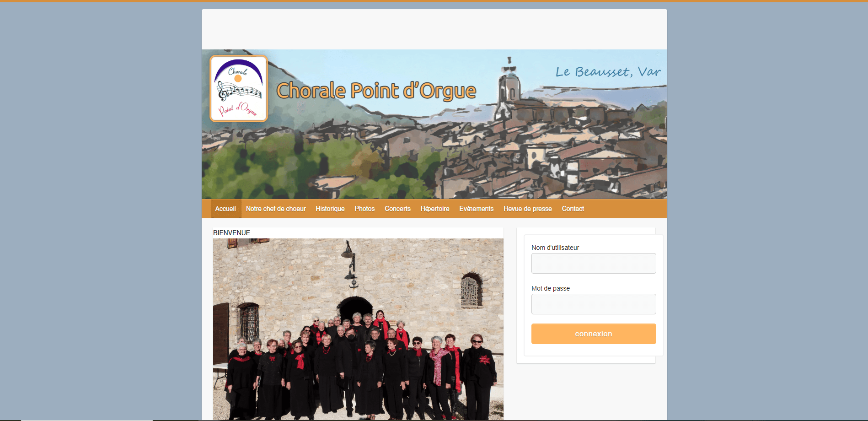
Task: Click the Chorale Point d'Orgue logo badge
Action: 238,88
